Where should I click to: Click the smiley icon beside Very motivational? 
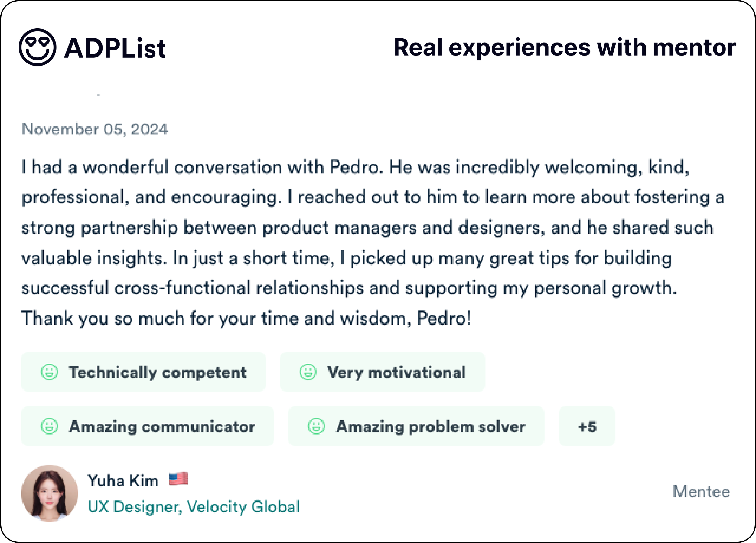(308, 372)
